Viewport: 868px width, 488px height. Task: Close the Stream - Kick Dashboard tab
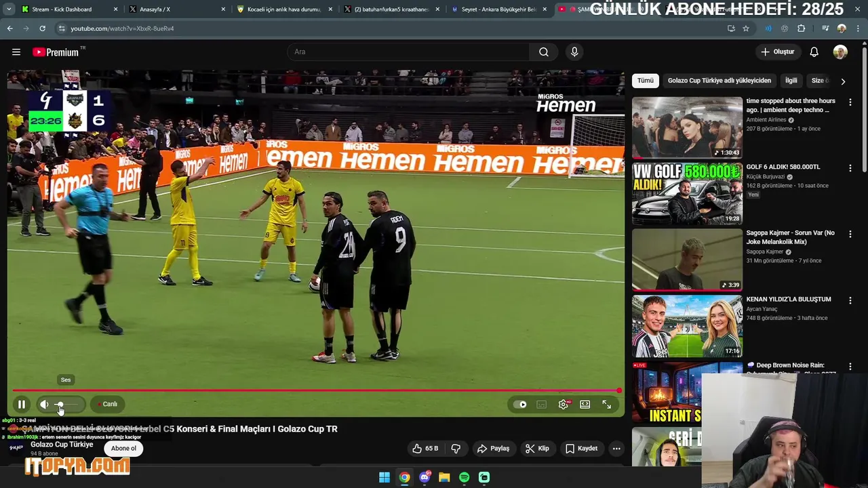116,9
